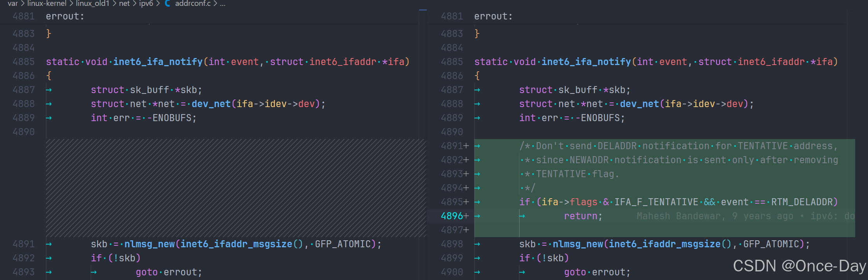This screenshot has height=280, width=868.
Task: Open the trailing '...' breadcrumb symbol
Action: (223, 4)
